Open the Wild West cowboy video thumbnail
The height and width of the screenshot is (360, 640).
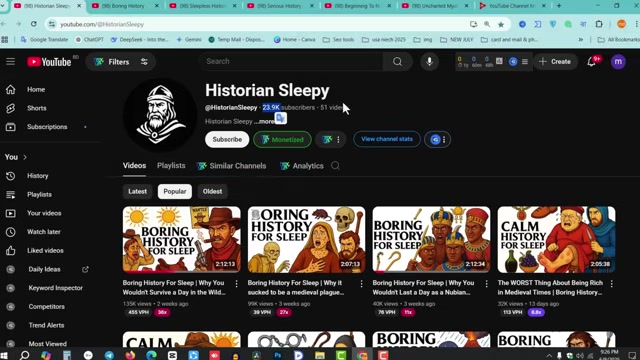tap(182, 239)
